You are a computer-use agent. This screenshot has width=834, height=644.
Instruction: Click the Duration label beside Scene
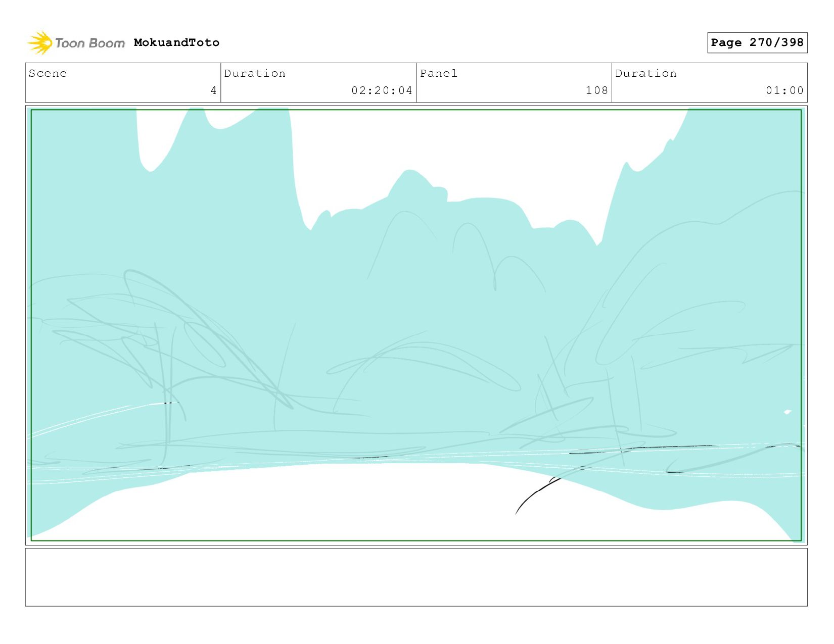(255, 73)
